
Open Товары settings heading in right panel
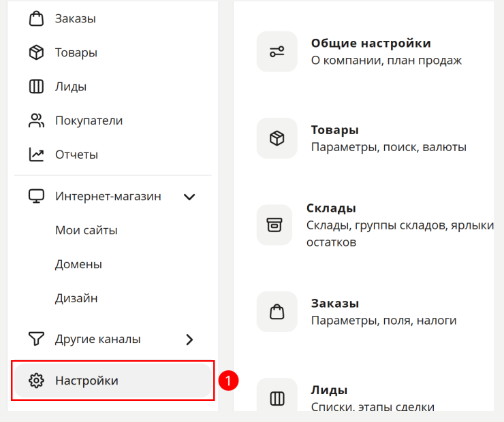coord(334,130)
